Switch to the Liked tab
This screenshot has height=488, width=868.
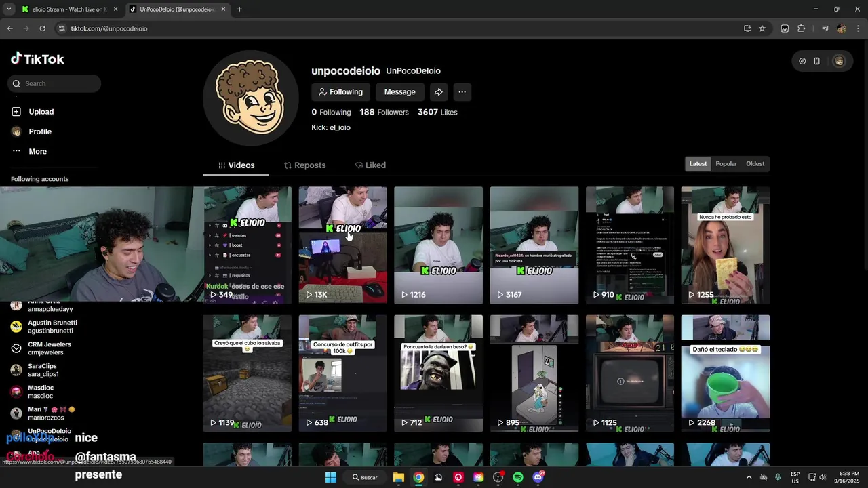(x=370, y=165)
